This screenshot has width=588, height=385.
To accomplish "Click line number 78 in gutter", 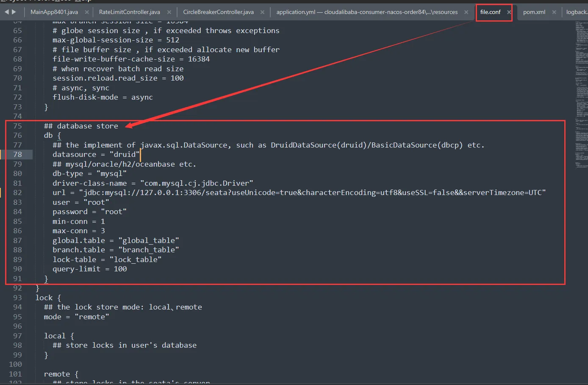I will coord(17,154).
